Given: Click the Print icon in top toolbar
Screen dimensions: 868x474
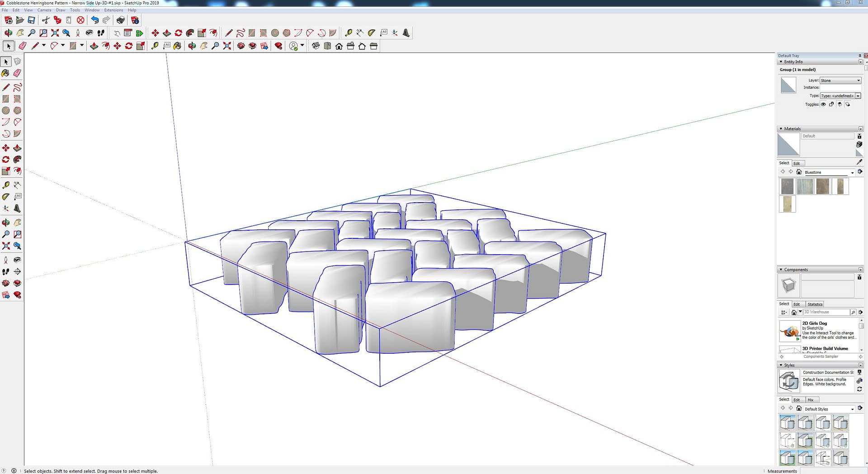Looking at the screenshot, I should (x=120, y=20).
